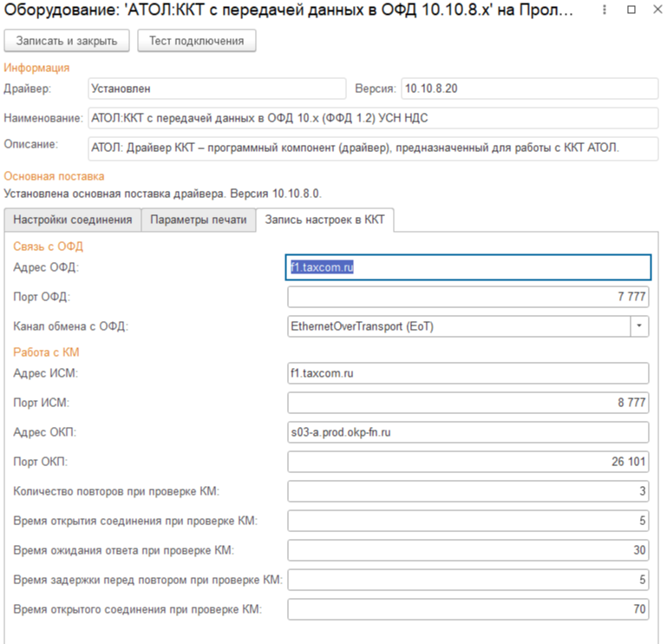Select the 'Запись настроек в ККТ' tab
The height and width of the screenshot is (644, 667).
[x=325, y=220]
